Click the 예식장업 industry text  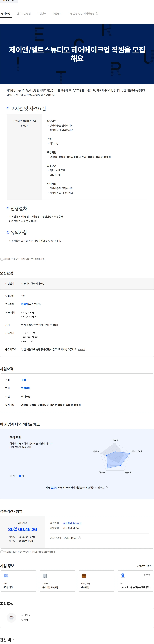(85, 587)
